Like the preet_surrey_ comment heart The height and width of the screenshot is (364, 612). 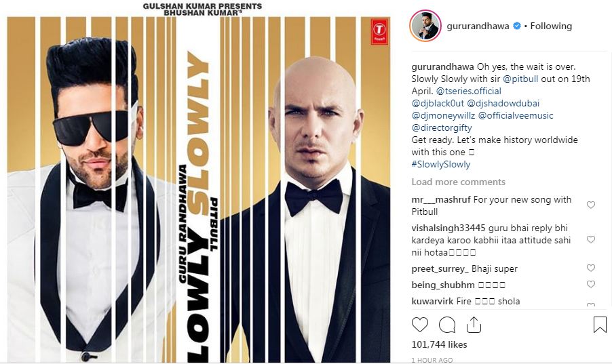pyautogui.click(x=591, y=268)
